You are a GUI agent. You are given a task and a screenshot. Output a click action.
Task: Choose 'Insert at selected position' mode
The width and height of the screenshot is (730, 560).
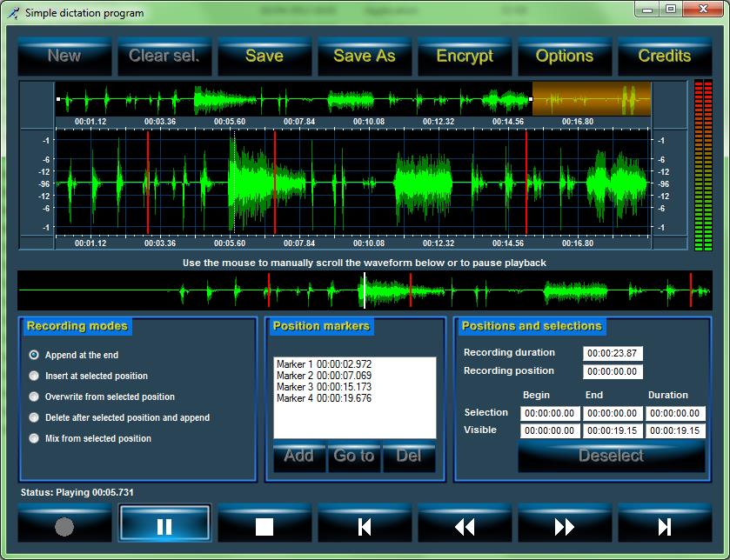coord(34,376)
